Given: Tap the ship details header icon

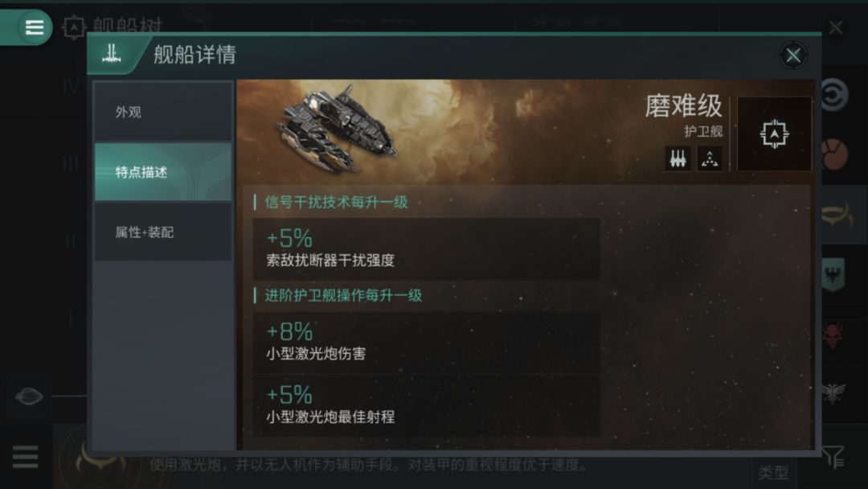Looking at the screenshot, I should click(111, 54).
